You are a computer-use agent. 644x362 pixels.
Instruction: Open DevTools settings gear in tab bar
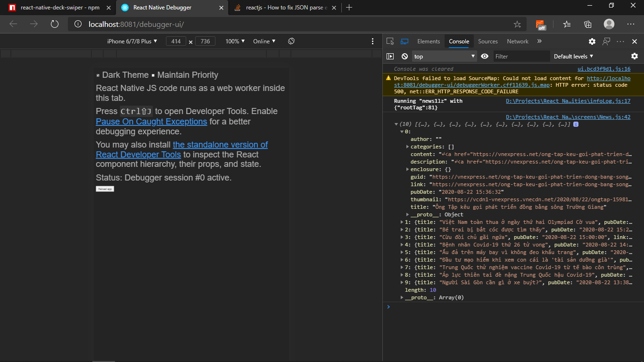[592, 41]
